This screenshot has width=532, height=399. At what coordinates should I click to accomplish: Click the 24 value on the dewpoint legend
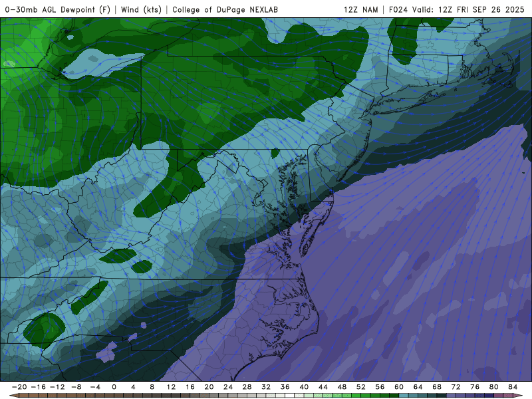point(228,387)
